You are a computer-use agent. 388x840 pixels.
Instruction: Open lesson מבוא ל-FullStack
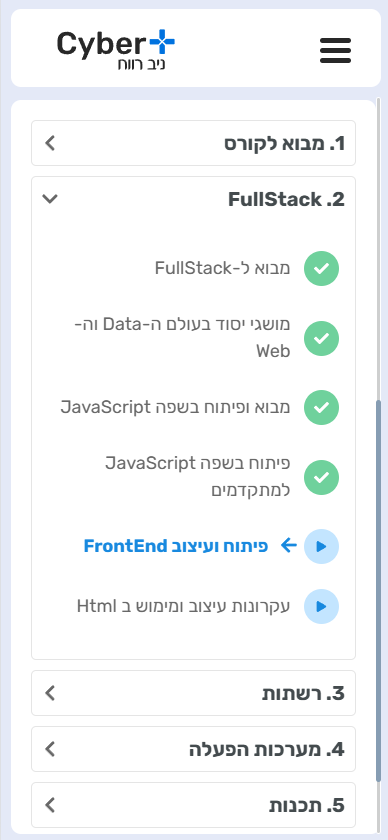222,268
